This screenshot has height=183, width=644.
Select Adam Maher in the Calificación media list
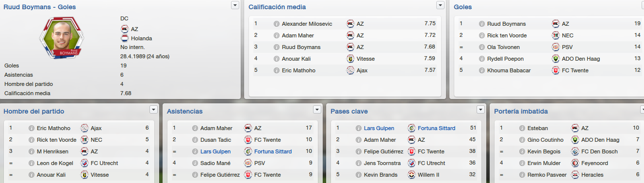pyautogui.click(x=297, y=35)
